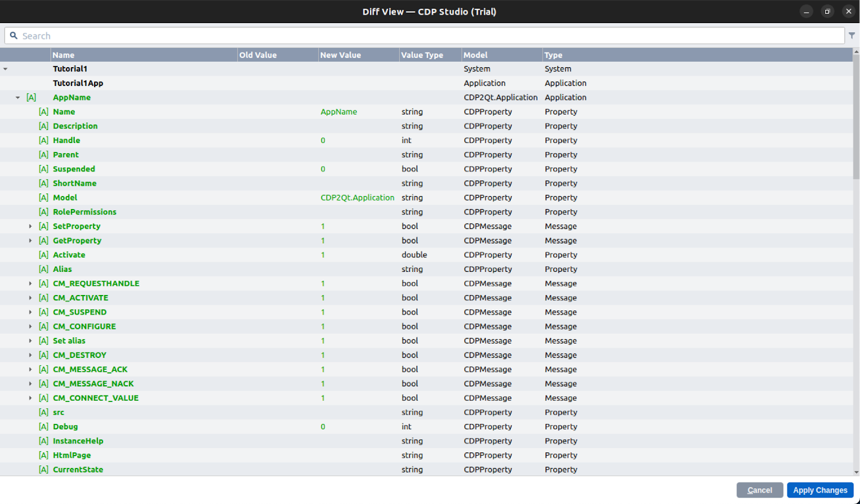Expand the CM_MESSAGE_NACK row
The image size is (860, 504).
[30, 384]
